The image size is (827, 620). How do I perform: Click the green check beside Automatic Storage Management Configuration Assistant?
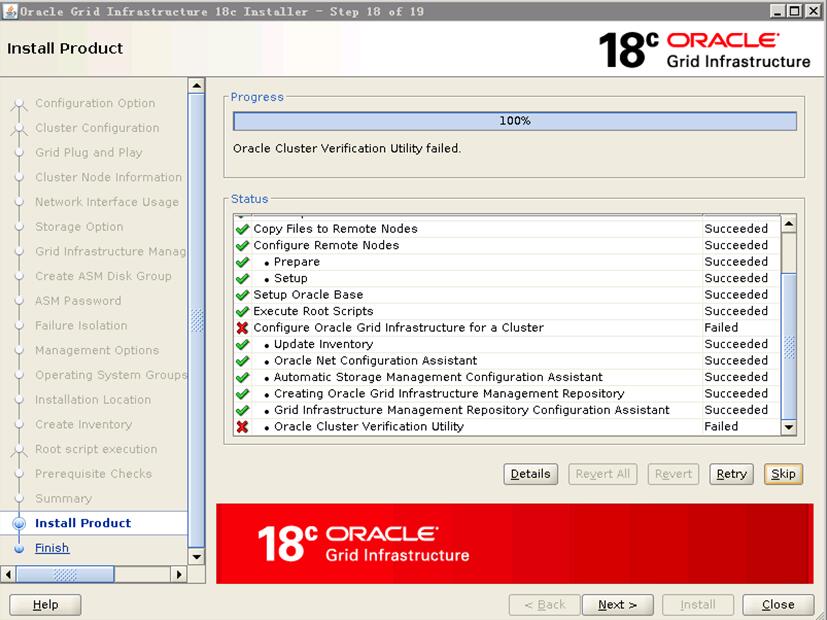tap(242, 377)
